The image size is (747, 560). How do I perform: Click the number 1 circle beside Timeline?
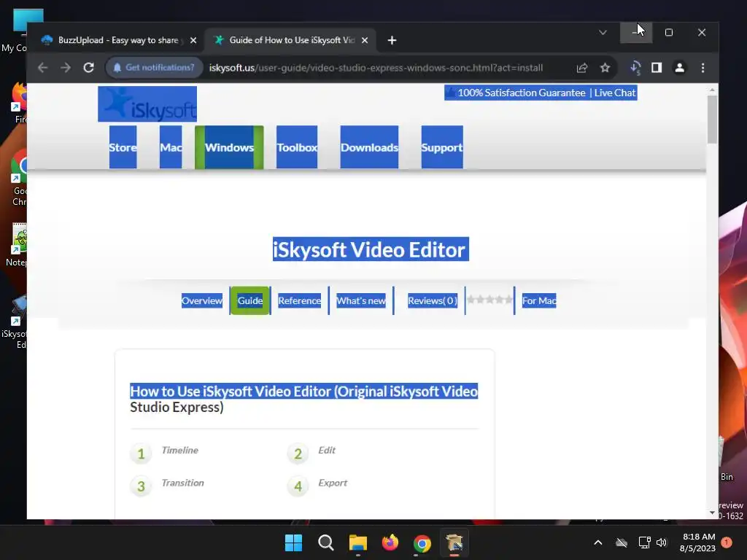[141, 454]
